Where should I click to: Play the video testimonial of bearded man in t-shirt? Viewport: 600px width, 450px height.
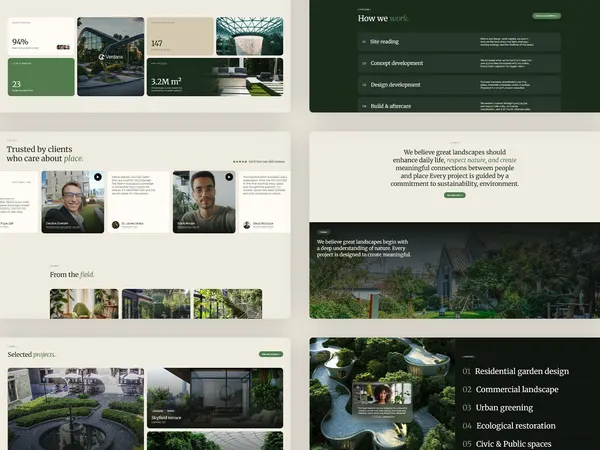coord(229,177)
